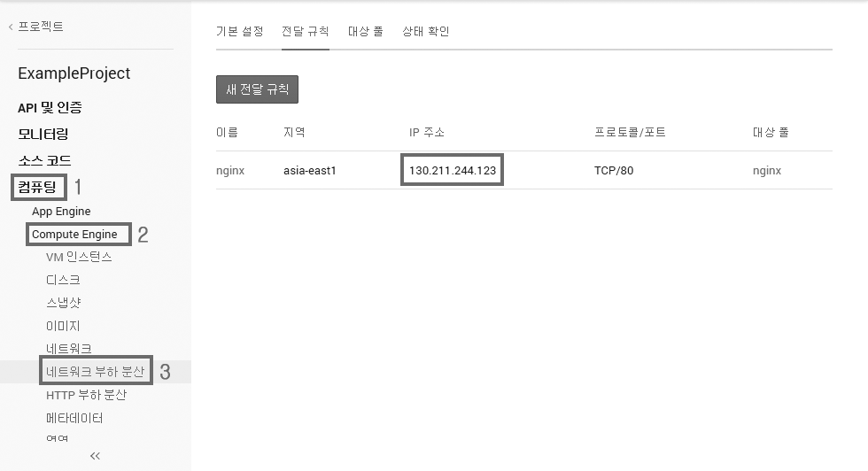Open the 모니터링 section
The width and height of the screenshot is (868, 471).
point(43,135)
